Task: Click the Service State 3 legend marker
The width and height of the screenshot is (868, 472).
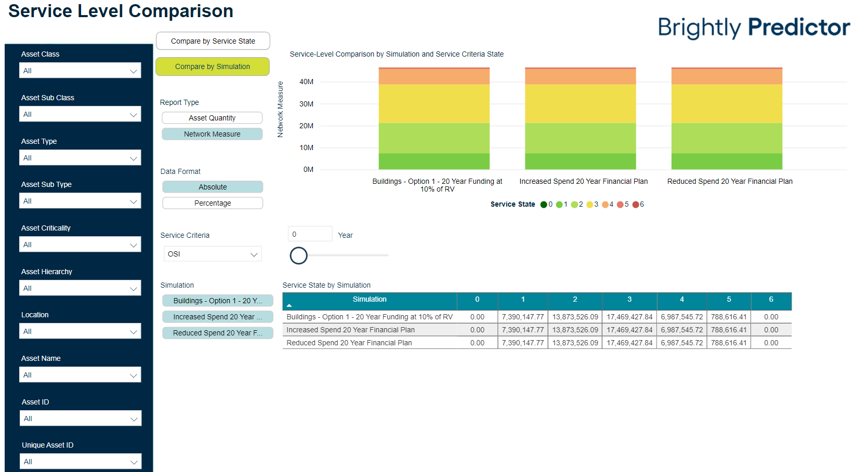Action: (x=589, y=205)
